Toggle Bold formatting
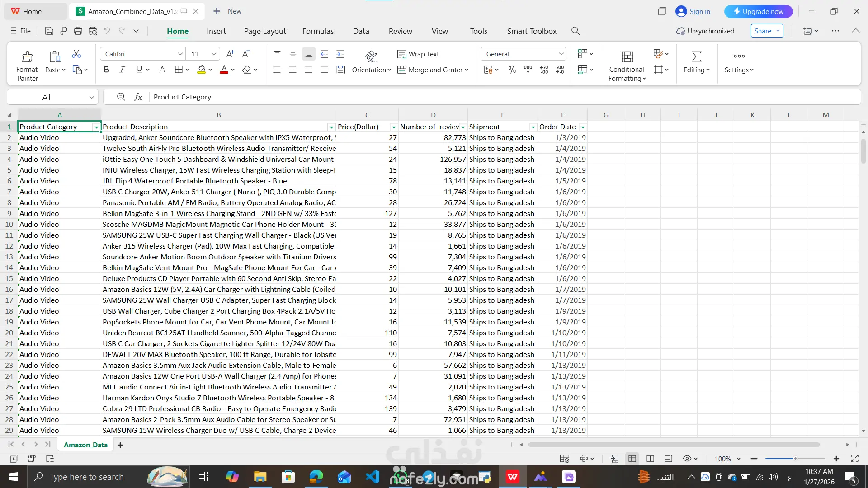This screenshot has width=868, height=488. (107, 70)
